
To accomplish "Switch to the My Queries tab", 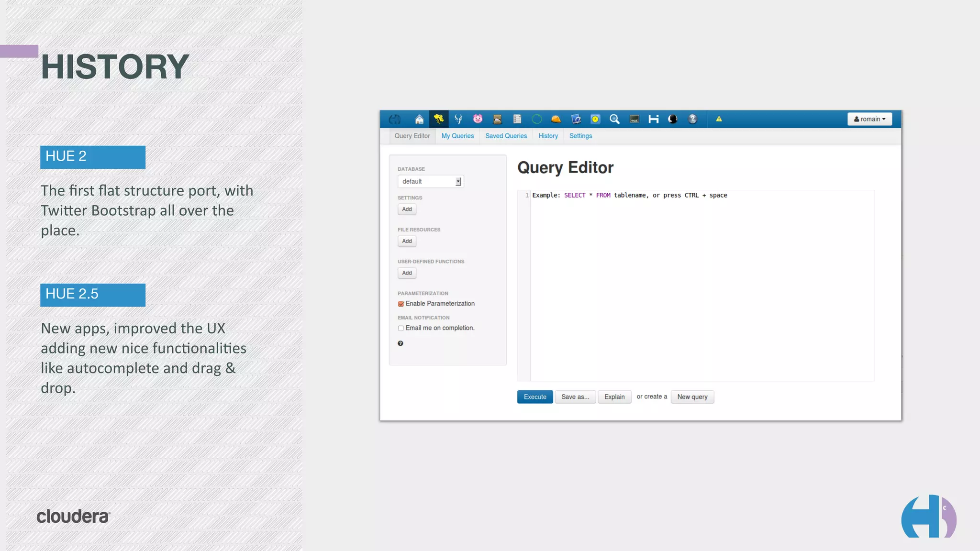I will tap(457, 136).
